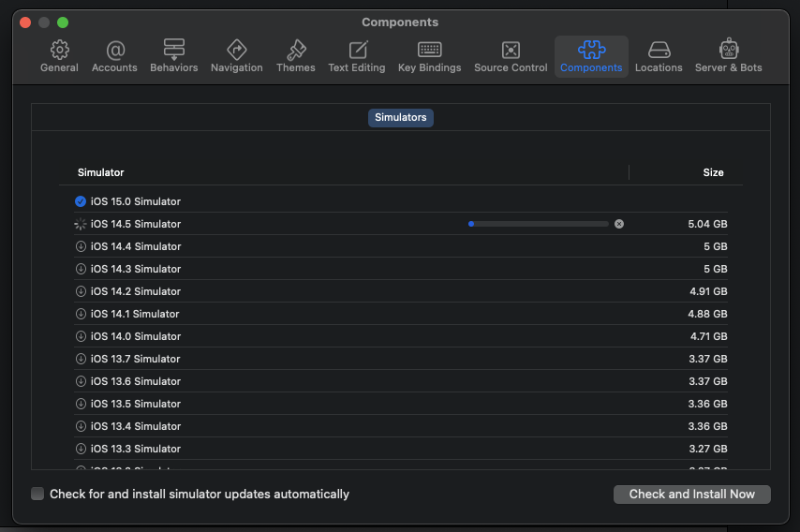Open the Navigation preferences pane
This screenshot has width=800, height=532.
pyautogui.click(x=237, y=56)
